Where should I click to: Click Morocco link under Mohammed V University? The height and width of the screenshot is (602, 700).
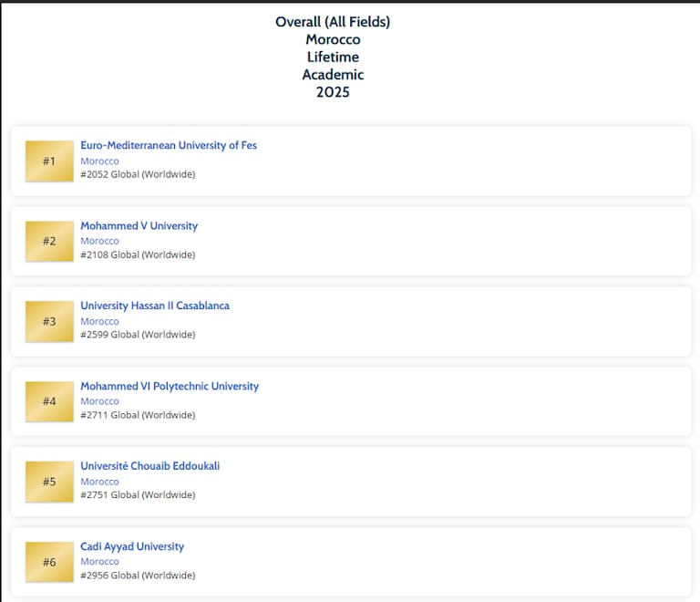(x=99, y=241)
